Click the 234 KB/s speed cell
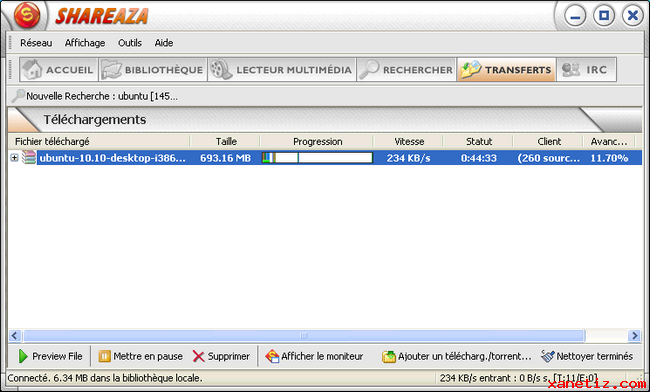Image resolution: width=650 pixels, height=392 pixels. tap(408, 158)
